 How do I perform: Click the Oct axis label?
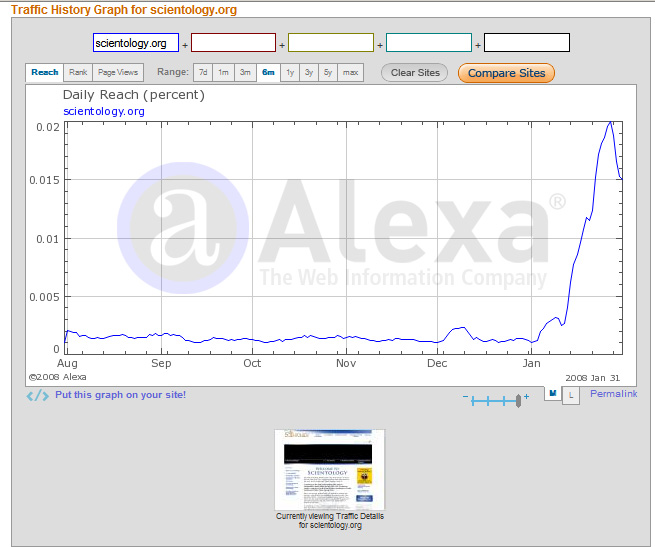click(x=252, y=363)
